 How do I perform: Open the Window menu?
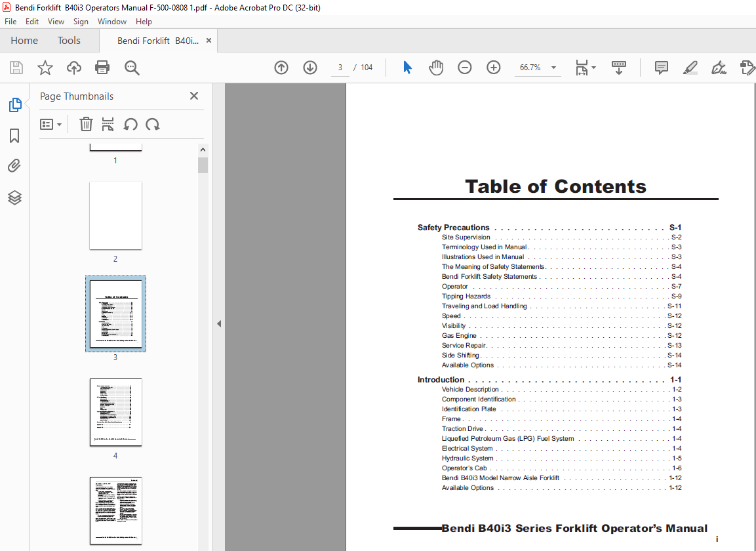click(112, 22)
